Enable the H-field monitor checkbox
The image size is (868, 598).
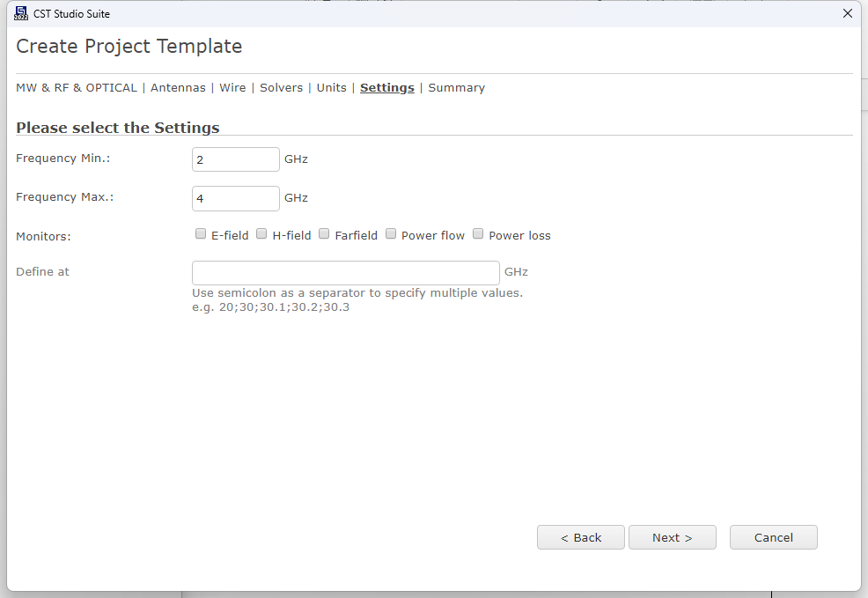tap(261, 233)
